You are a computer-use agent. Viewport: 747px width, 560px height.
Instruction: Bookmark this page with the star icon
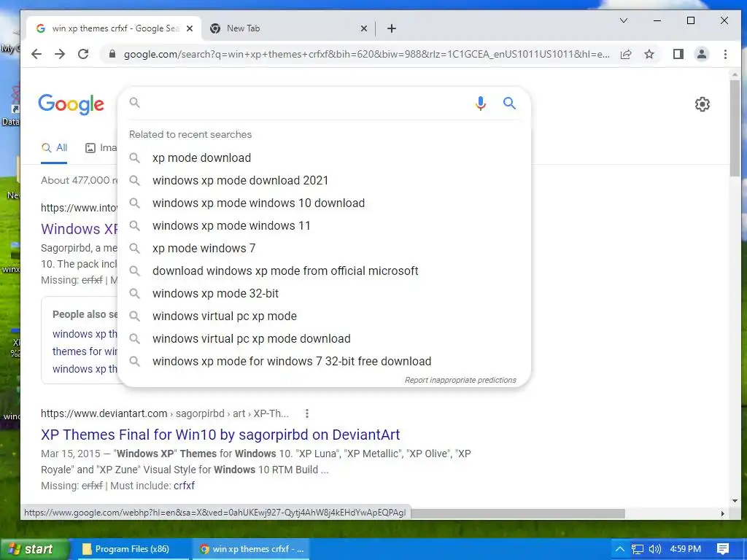[x=649, y=54]
